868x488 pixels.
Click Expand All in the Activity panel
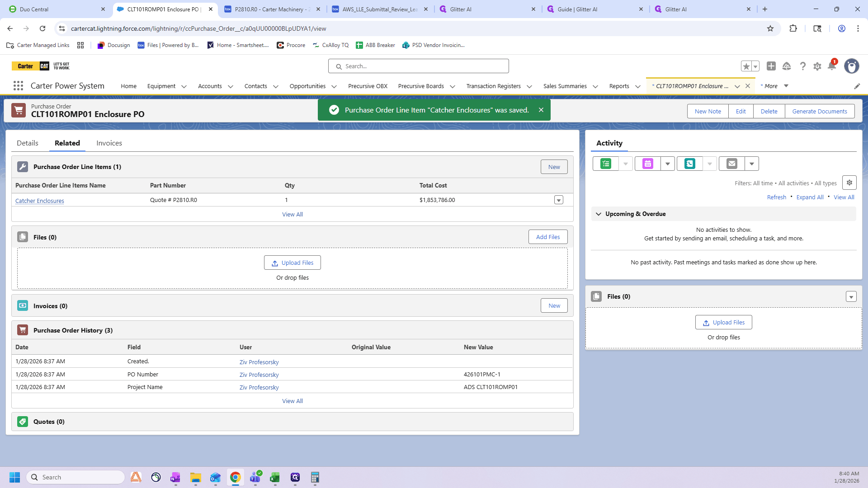[810, 197]
